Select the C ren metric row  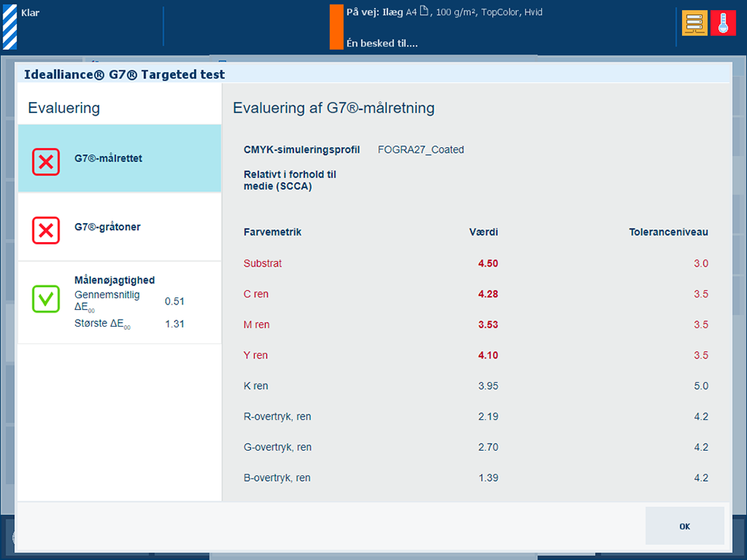pos(476,293)
